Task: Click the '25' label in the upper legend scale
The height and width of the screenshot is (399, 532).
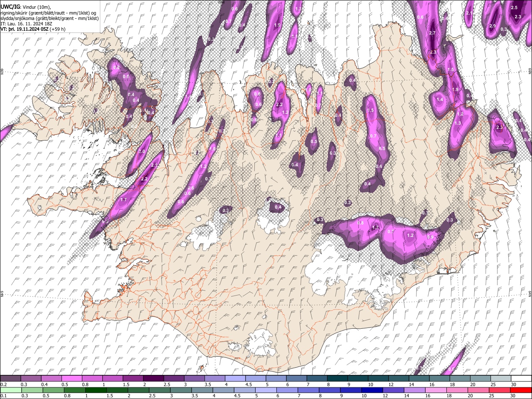Action: pos(493,384)
